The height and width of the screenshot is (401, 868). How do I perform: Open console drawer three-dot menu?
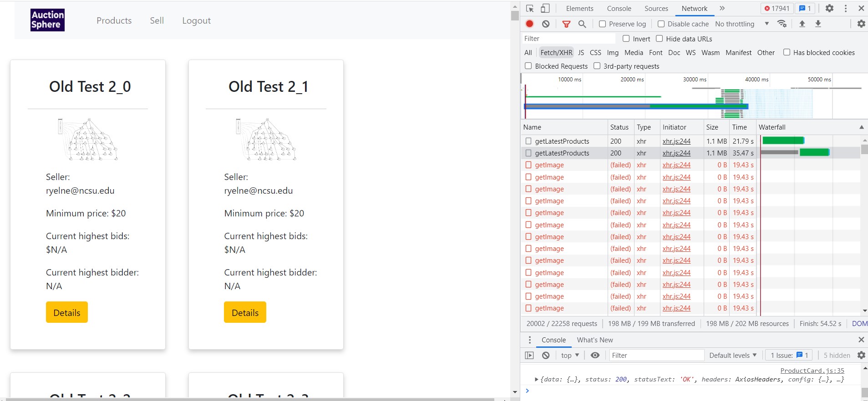click(530, 340)
